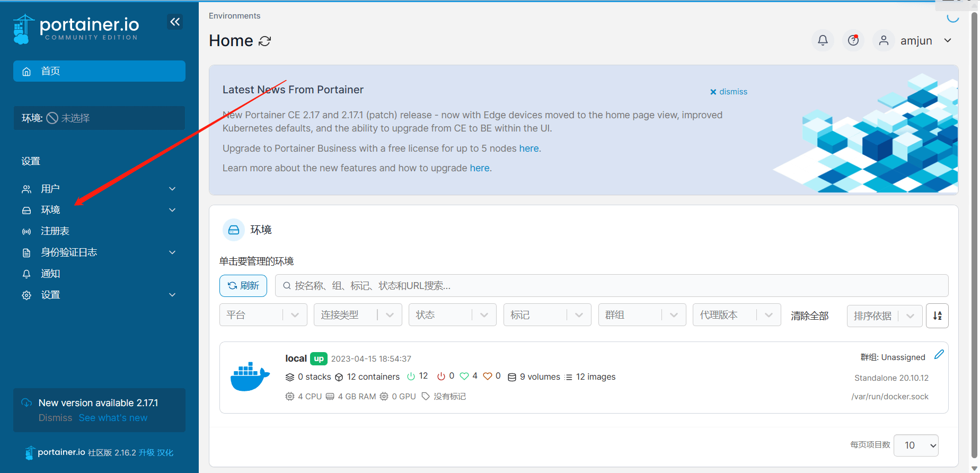Click the environment search input field
Image resolution: width=980 pixels, height=473 pixels.
612,286
